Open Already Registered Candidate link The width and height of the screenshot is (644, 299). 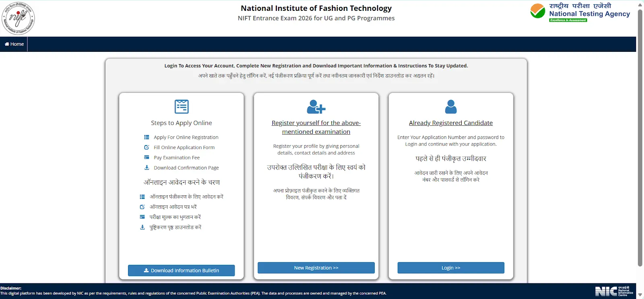coord(451,123)
